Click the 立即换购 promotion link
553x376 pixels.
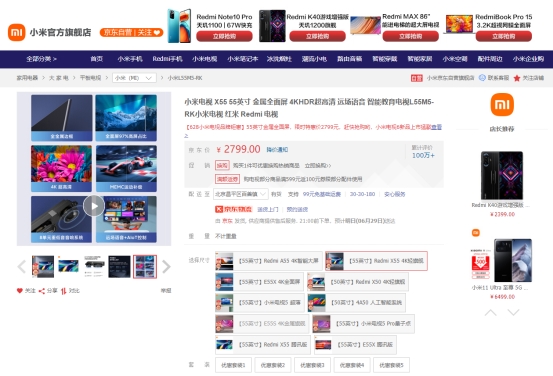click(x=318, y=165)
